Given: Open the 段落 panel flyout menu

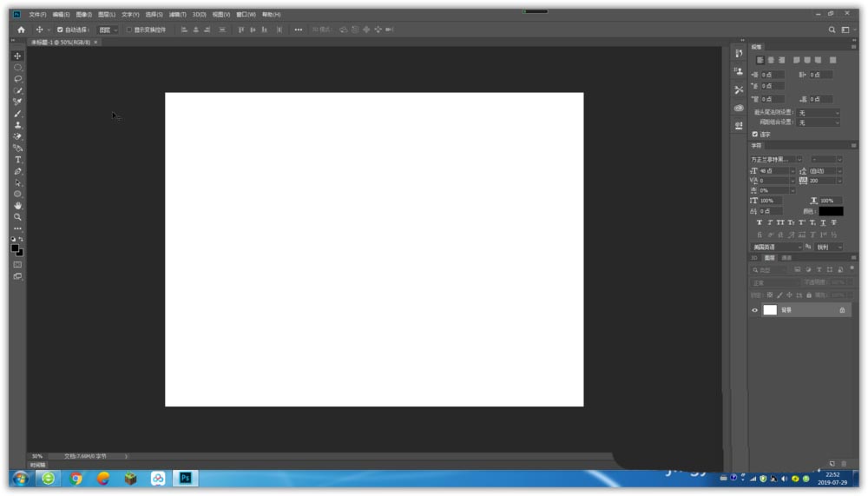Looking at the screenshot, I should click(853, 47).
